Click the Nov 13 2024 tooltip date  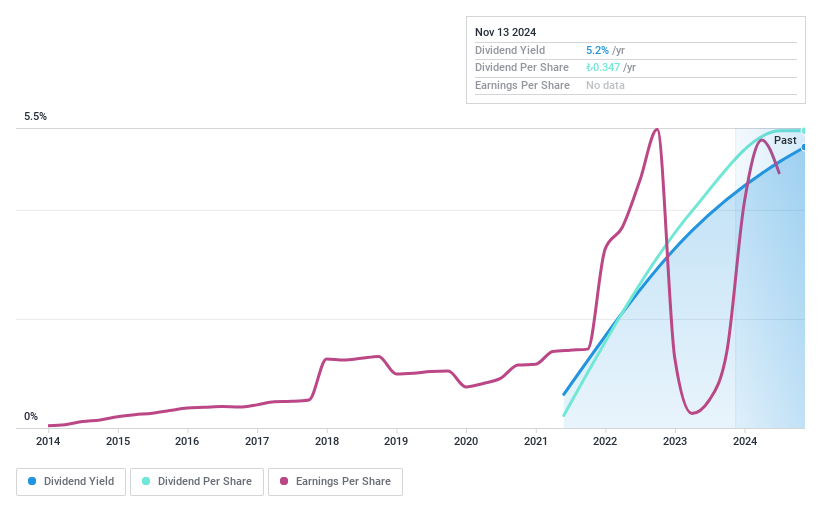[506, 32]
